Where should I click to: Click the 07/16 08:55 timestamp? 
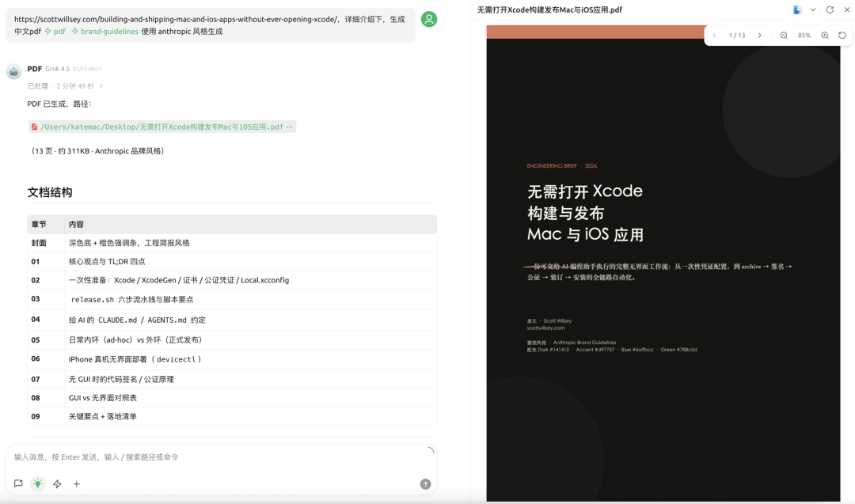pos(87,69)
